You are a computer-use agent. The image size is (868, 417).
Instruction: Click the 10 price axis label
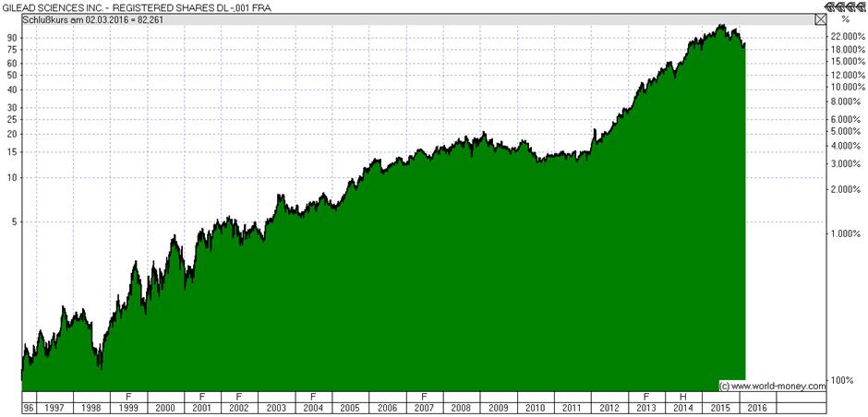point(13,177)
